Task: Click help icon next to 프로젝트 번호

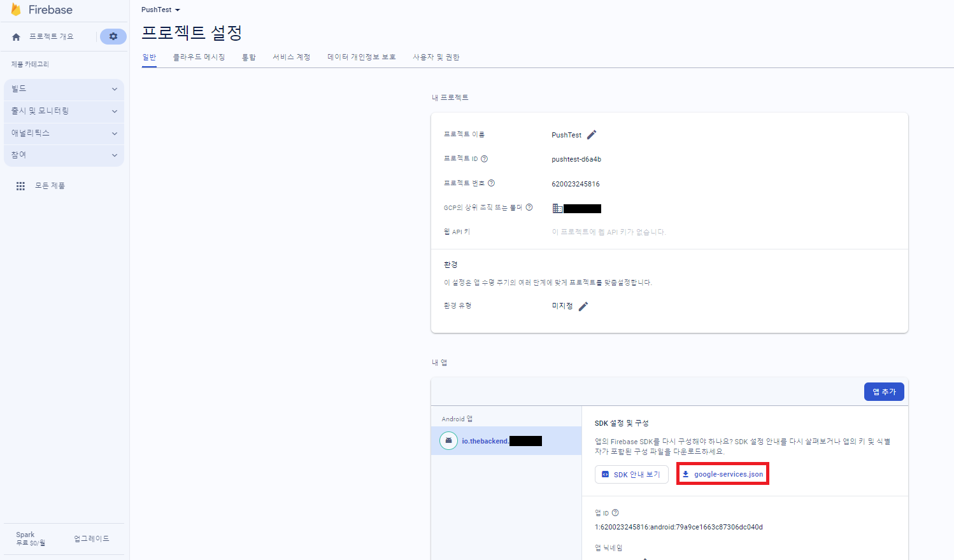Action: (x=491, y=183)
